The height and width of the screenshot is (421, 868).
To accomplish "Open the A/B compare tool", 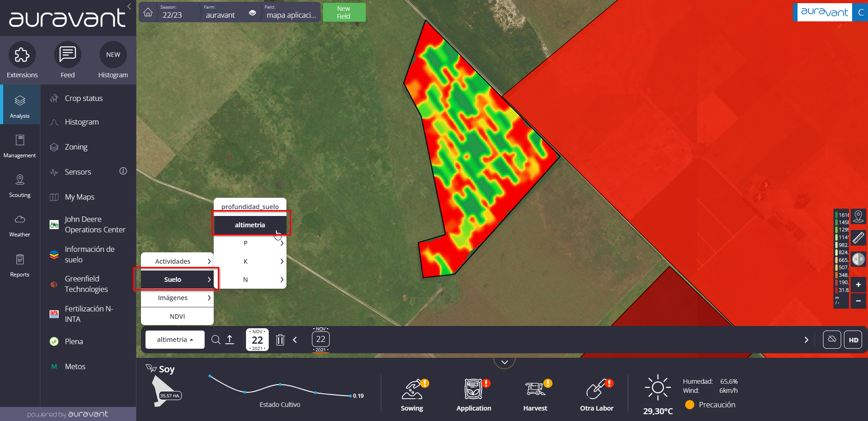I will pyautogui.click(x=858, y=259).
